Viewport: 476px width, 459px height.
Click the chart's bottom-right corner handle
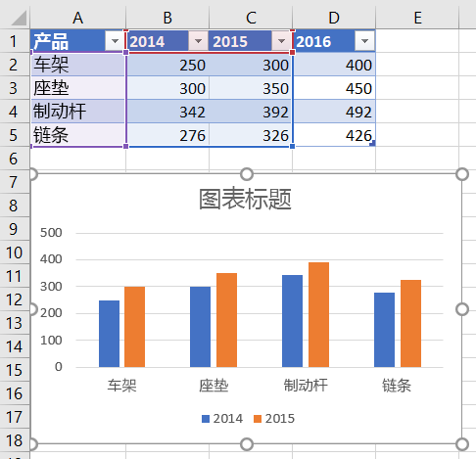pos(462,444)
